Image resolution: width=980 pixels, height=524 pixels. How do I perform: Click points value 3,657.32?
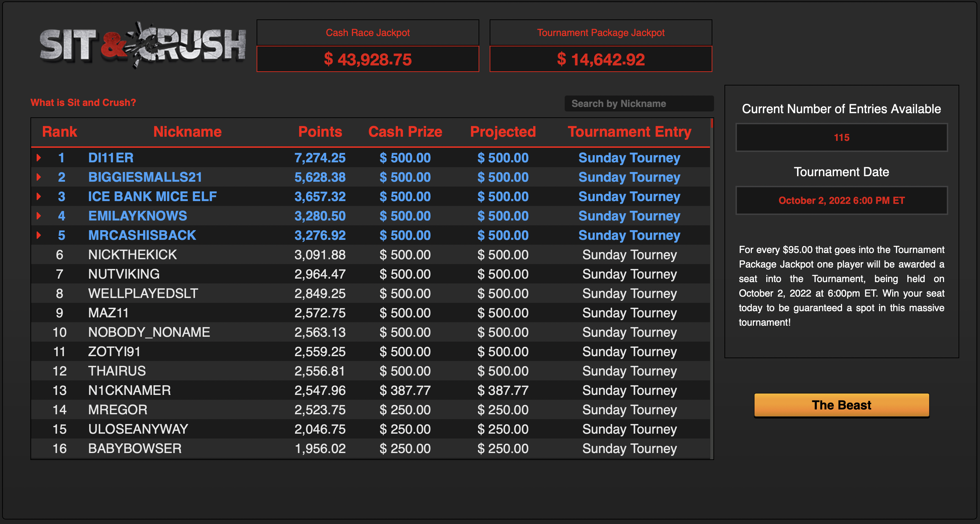[x=320, y=197]
